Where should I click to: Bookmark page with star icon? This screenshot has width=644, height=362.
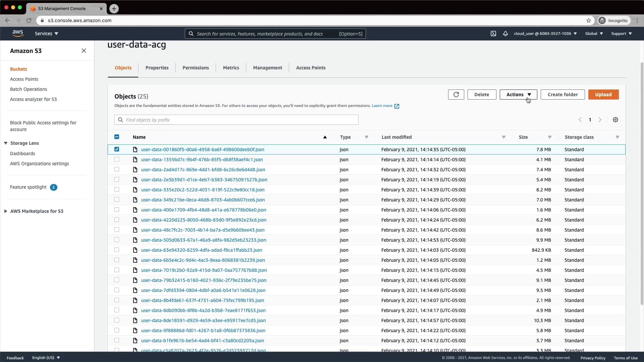pyautogui.click(x=588, y=20)
